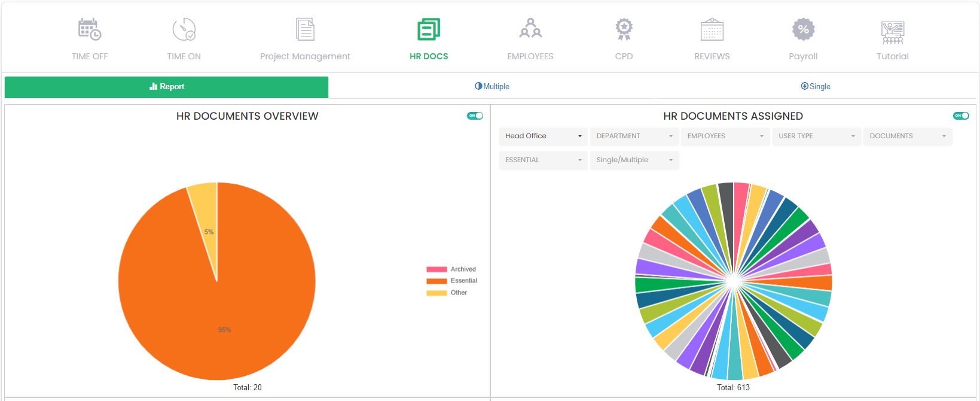Open the DEPARTMENT filter dropdown
Viewport: 980px width, 401px height.
click(x=634, y=136)
